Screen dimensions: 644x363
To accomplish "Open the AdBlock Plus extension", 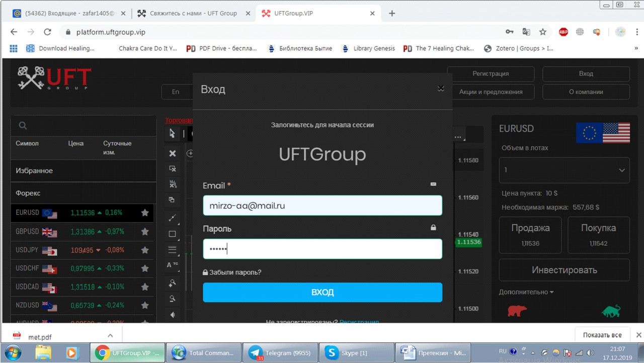I will pos(563,32).
